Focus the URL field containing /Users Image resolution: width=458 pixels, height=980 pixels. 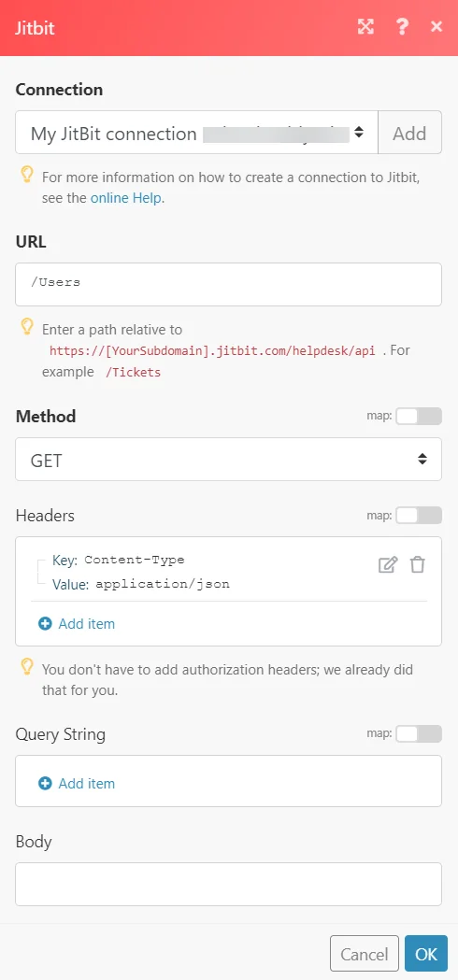click(x=228, y=284)
